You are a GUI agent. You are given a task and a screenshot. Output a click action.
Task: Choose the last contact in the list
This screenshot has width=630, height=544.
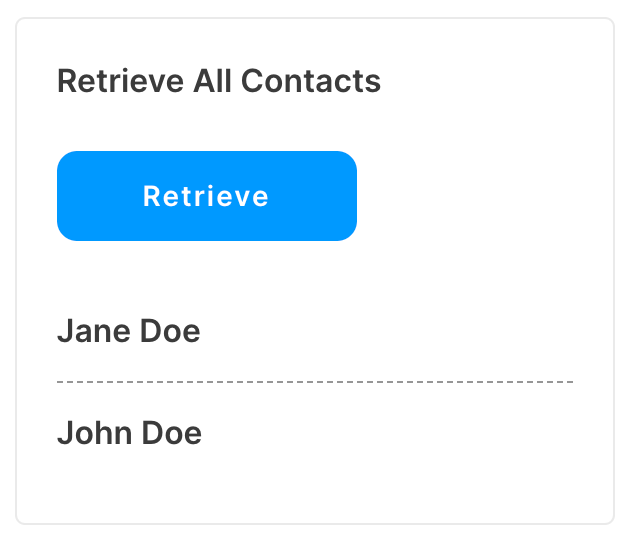pos(129,433)
